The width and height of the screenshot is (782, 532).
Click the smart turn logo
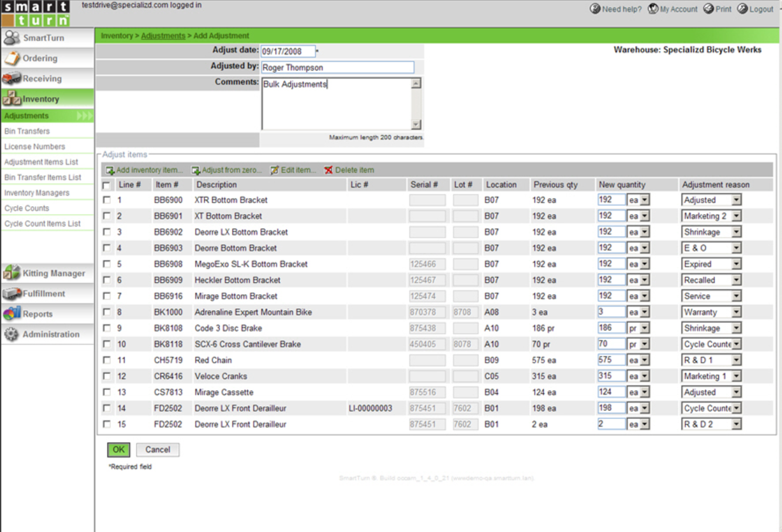(35, 14)
